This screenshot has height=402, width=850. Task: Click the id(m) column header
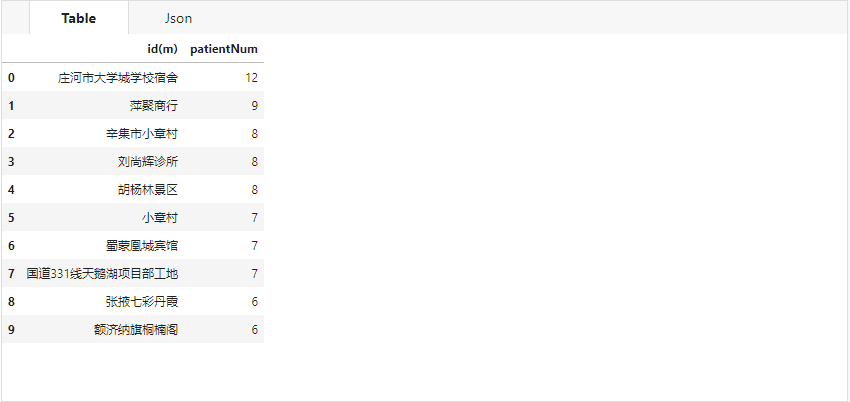162,49
